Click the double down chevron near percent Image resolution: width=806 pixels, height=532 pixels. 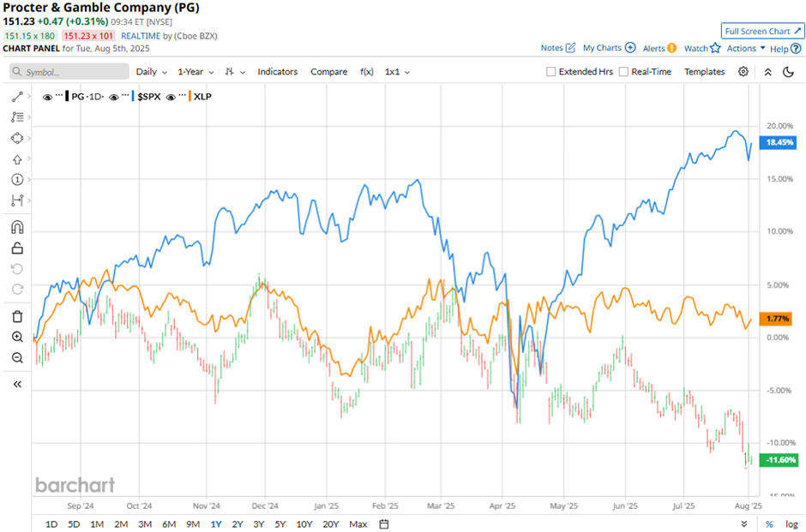click(x=743, y=523)
